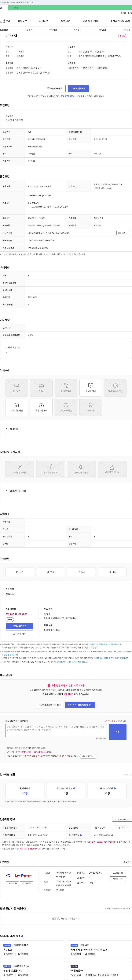Click the 서류 screening method icon box
132x980 pixels.
click(20, 572)
